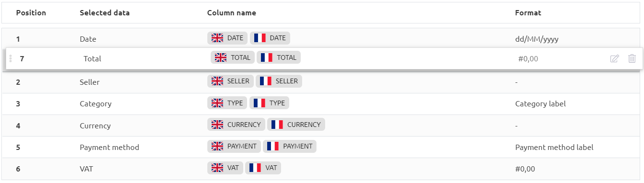Viewport: 644px width, 183px height.
Task: Select the UK flag TYPE tag
Action: (227, 103)
